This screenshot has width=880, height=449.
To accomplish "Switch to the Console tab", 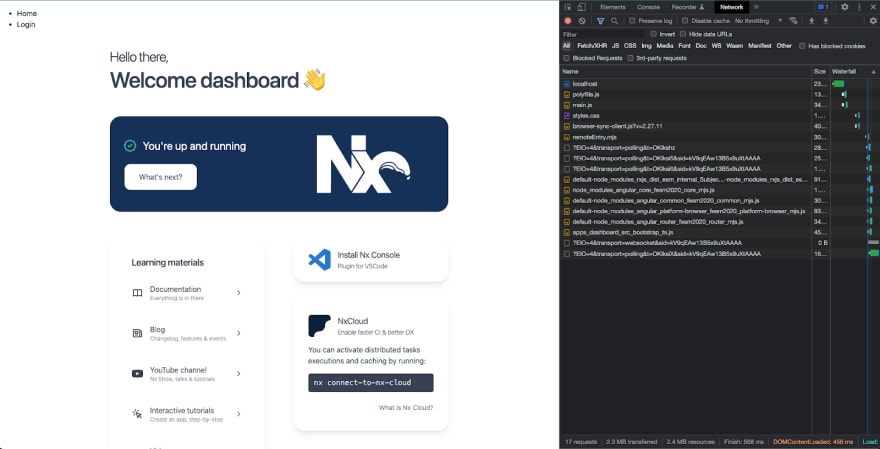I will click(648, 7).
